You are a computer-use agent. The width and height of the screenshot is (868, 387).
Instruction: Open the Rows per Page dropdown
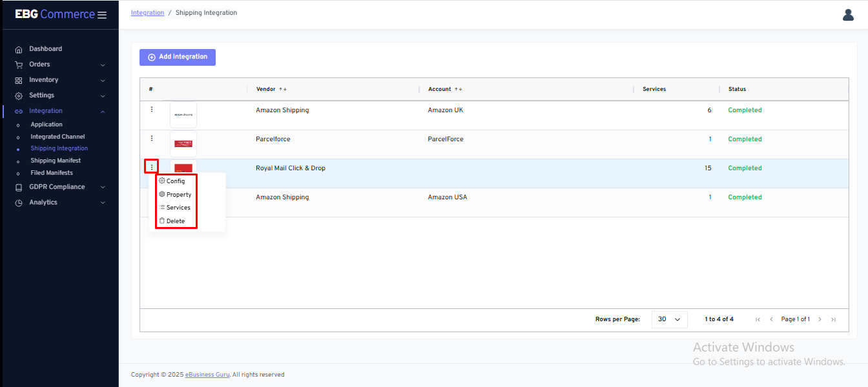pos(669,319)
